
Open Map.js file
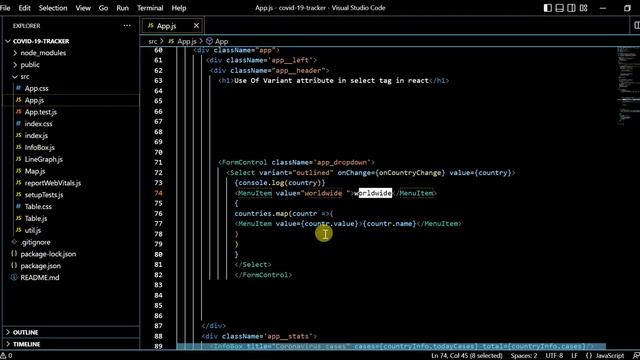coord(35,171)
